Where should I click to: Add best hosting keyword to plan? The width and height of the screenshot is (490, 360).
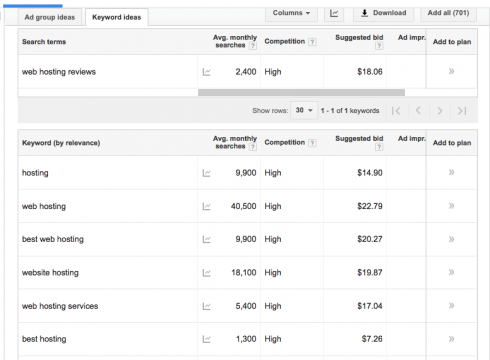point(452,339)
